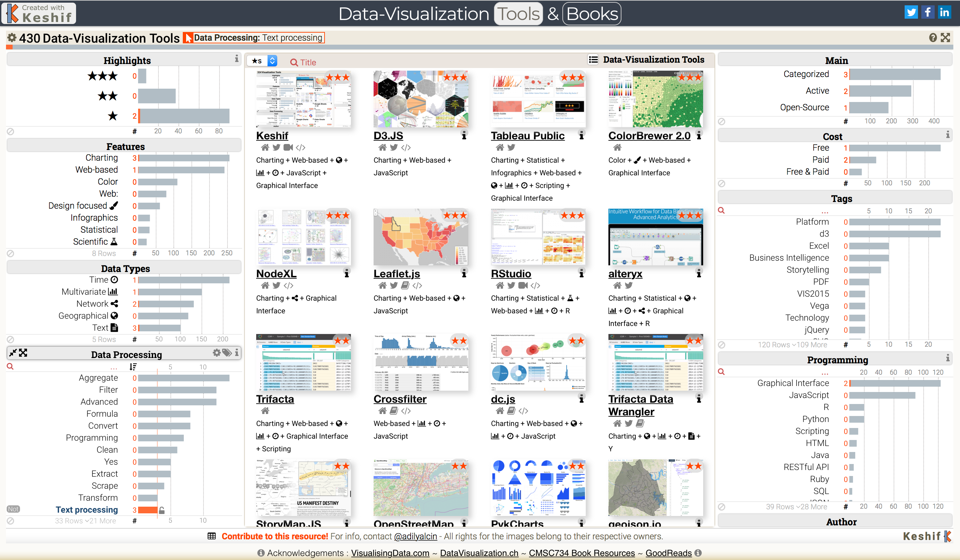Toggle the Not option for Text processing
The width and height of the screenshot is (960, 560).
[13, 509]
